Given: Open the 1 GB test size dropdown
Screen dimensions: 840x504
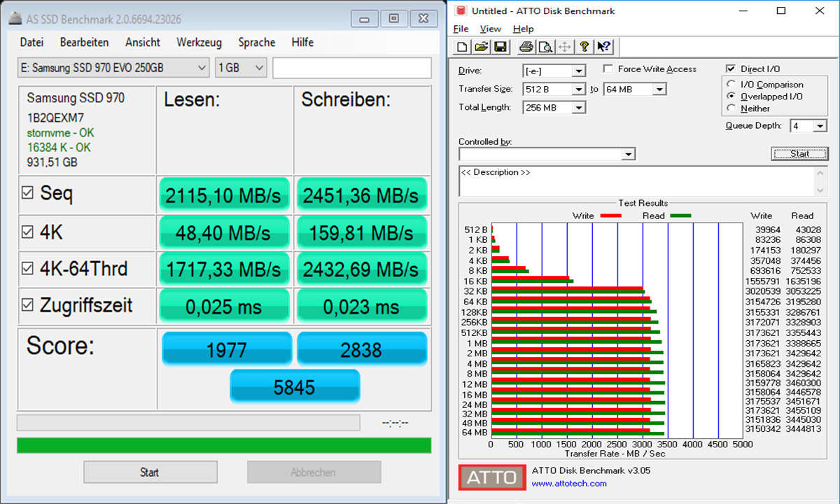Looking at the screenshot, I should 241,68.
